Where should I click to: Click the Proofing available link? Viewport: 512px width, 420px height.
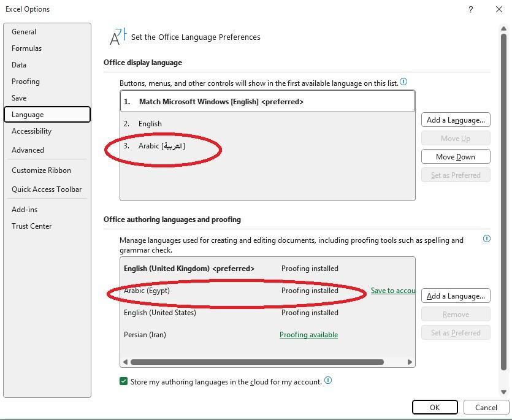308,334
